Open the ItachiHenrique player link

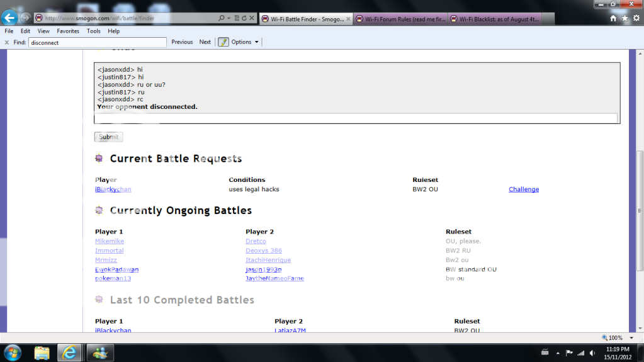point(268,260)
